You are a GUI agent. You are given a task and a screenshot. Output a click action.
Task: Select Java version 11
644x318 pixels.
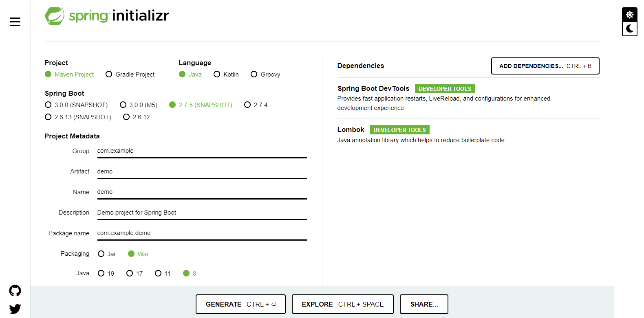[x=163, y=273]
